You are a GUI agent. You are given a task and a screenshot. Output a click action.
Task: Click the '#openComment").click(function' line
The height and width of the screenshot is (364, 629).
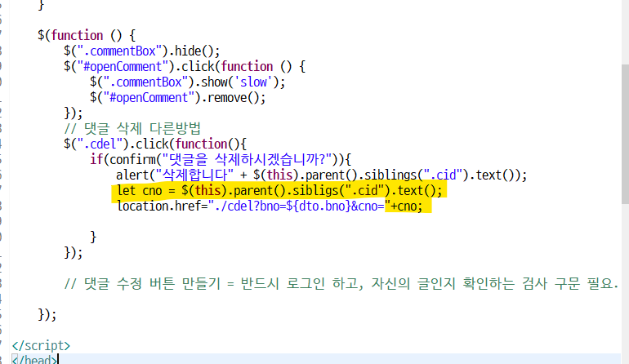click(x=185, y=67)
